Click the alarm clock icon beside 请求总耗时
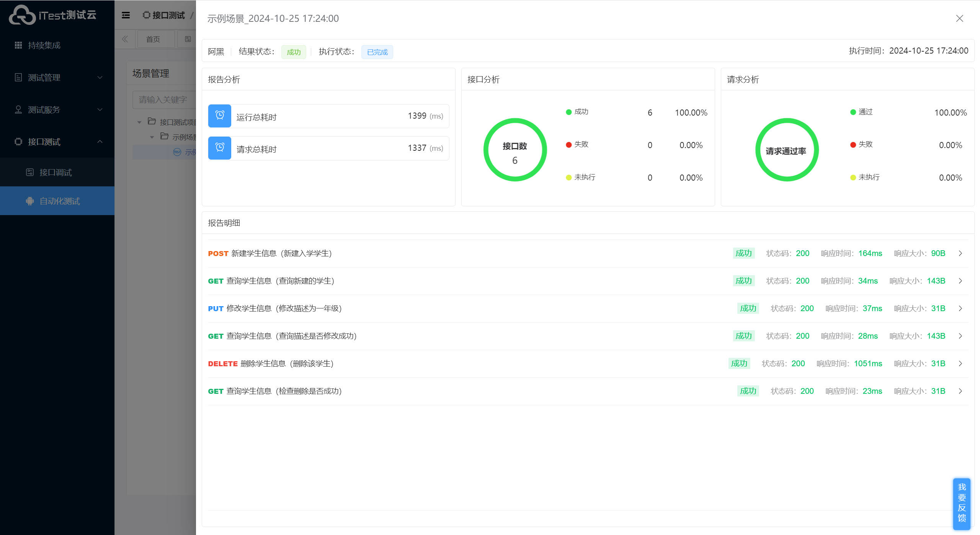The width and height of the screenshot is (980, 535). pyautogui.click(x=220, y=148)
